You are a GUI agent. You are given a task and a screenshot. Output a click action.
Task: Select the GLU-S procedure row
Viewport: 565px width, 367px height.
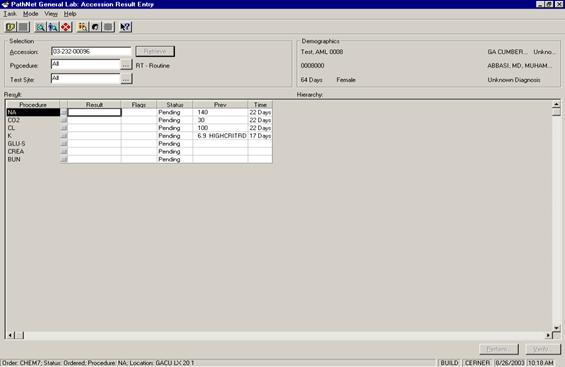coord(33,144)
